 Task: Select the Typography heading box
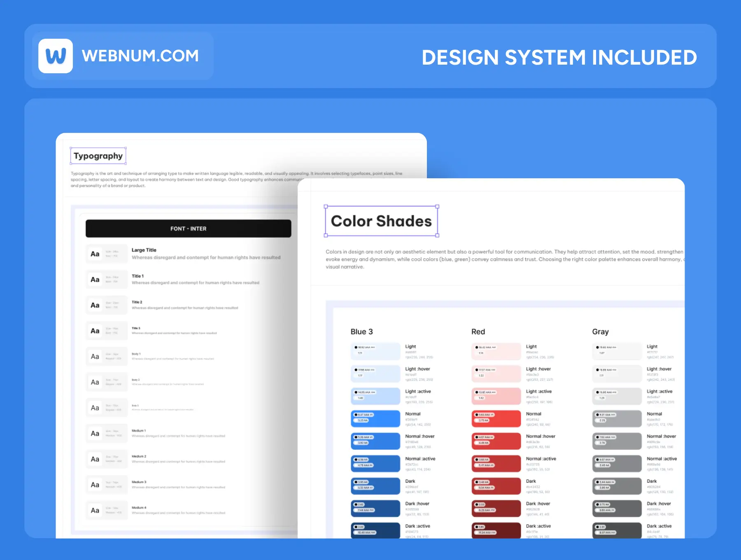[98, 156]
